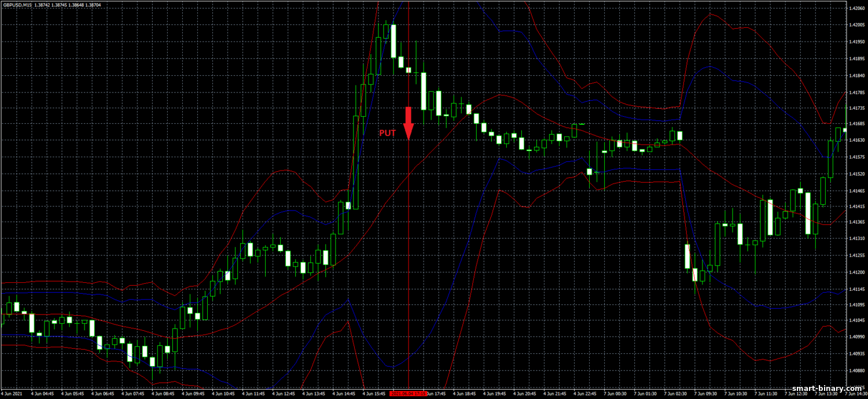
Task: Click the 4 Jun 05:45 time label
Action: click(72, 393)
